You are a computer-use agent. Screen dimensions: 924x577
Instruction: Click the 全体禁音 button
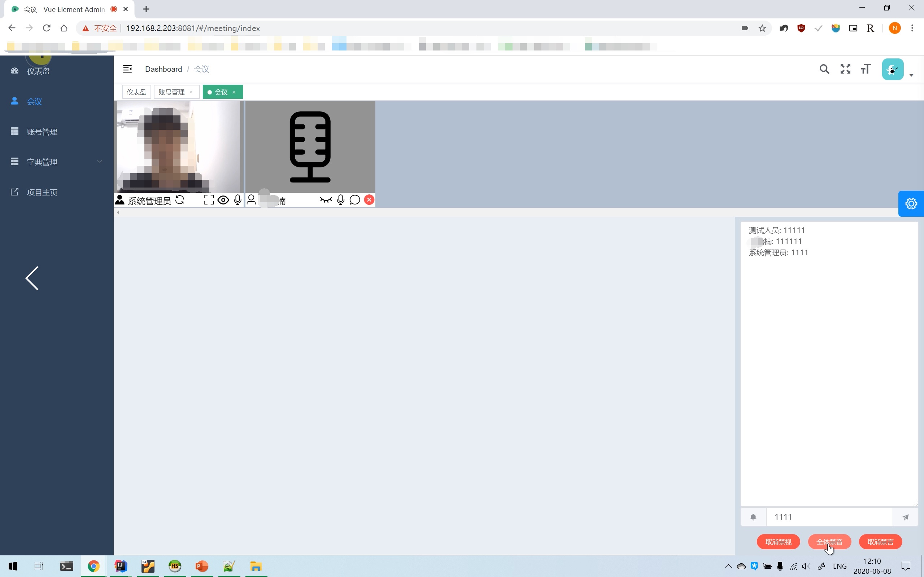pos(829,542)
